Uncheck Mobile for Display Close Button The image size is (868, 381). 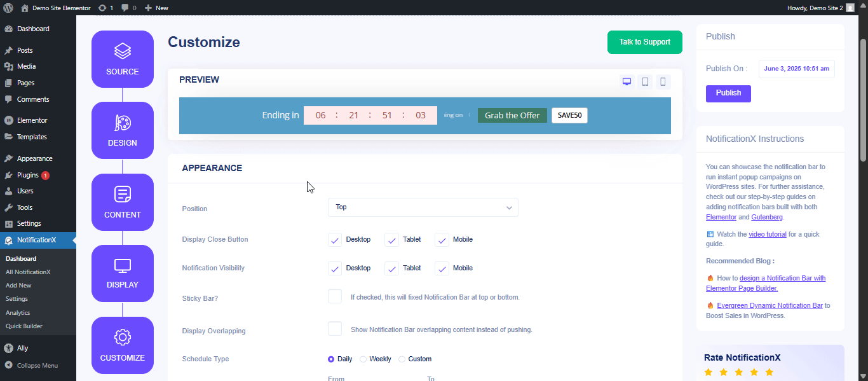pyautogui.click(x=442, y=240)
